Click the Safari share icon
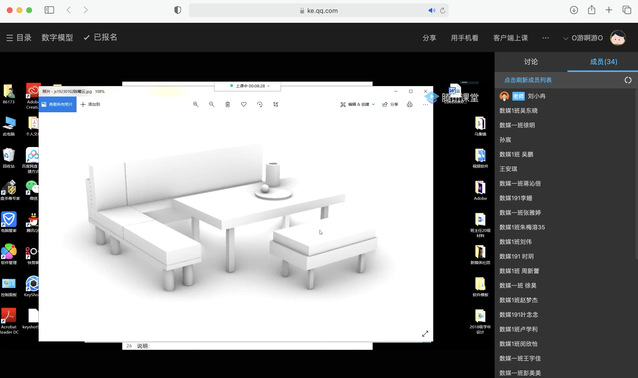The height and width of the screenshot is (378, 638). 592,10
